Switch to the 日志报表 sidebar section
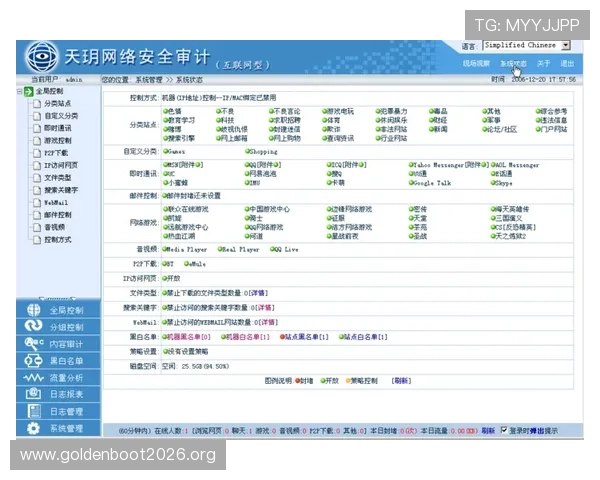600x480 pixels. pos(58,394)
